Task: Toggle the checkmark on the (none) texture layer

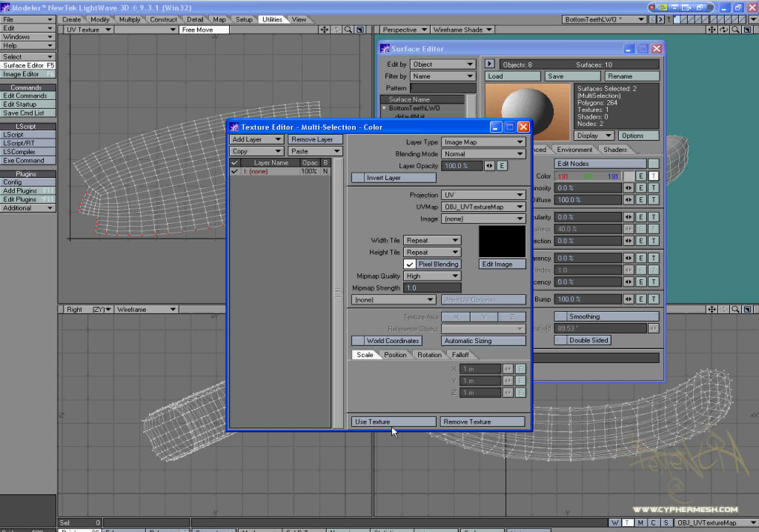Action: pos(235,170)
